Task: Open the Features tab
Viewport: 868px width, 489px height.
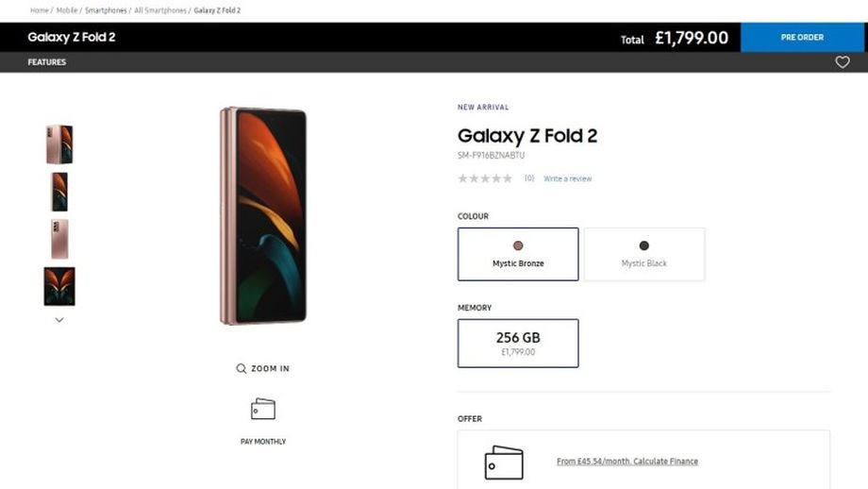Action: click(x=47, y=62)
